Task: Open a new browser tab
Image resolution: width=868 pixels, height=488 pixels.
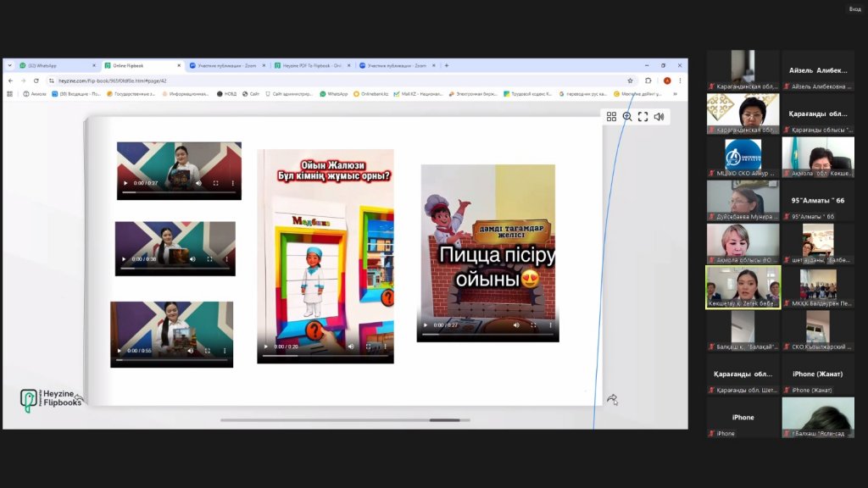Action: 447,65
